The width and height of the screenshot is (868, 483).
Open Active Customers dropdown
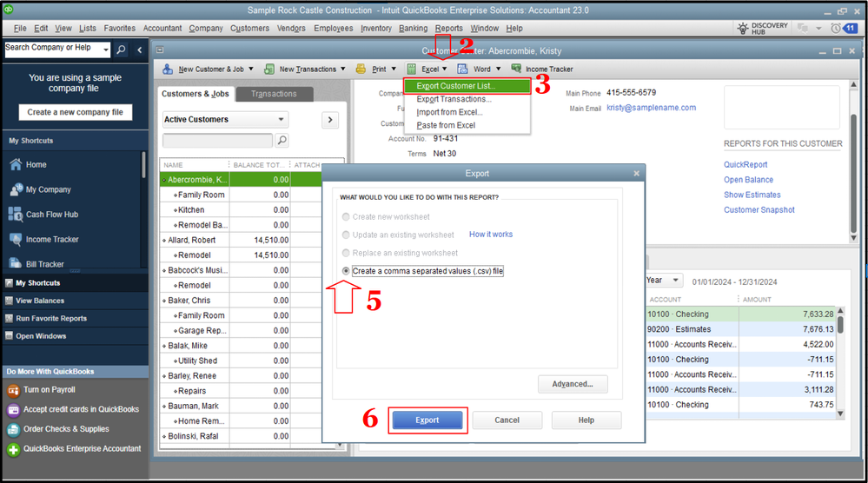[x=225, y=120]
